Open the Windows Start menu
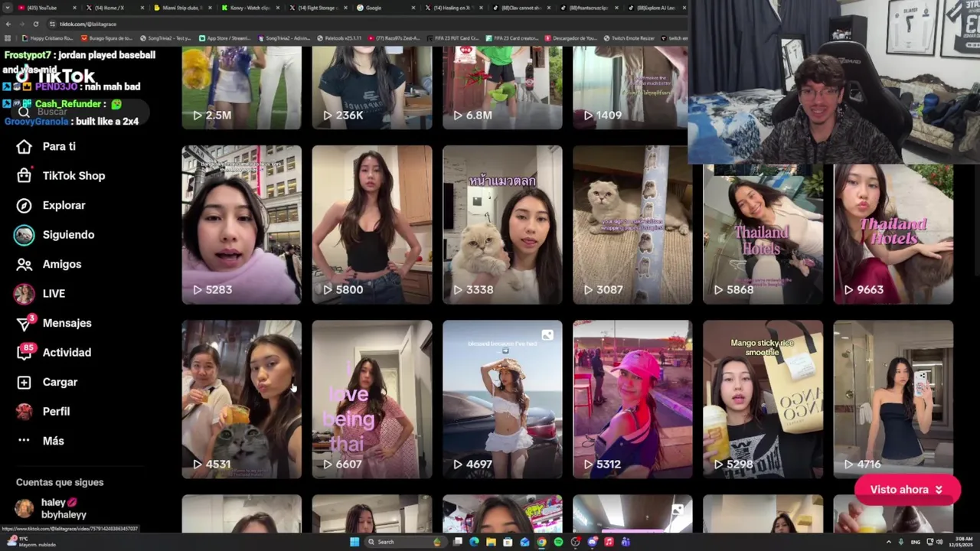This screenshot has width=980, height=551. coord(354,542)
